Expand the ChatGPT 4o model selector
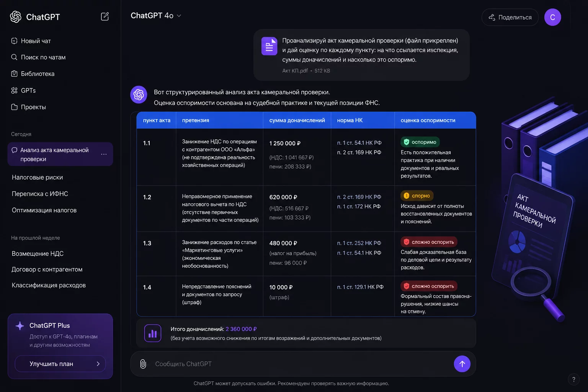 (x=156, y=16)
